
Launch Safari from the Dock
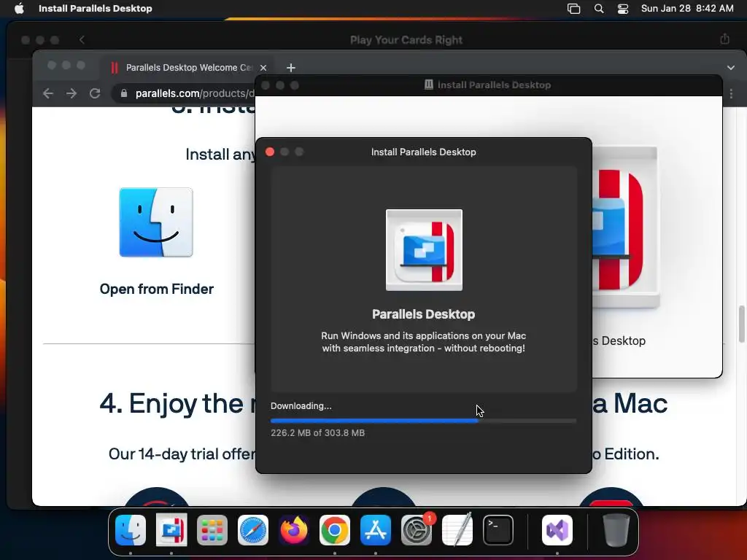point(253,530)
